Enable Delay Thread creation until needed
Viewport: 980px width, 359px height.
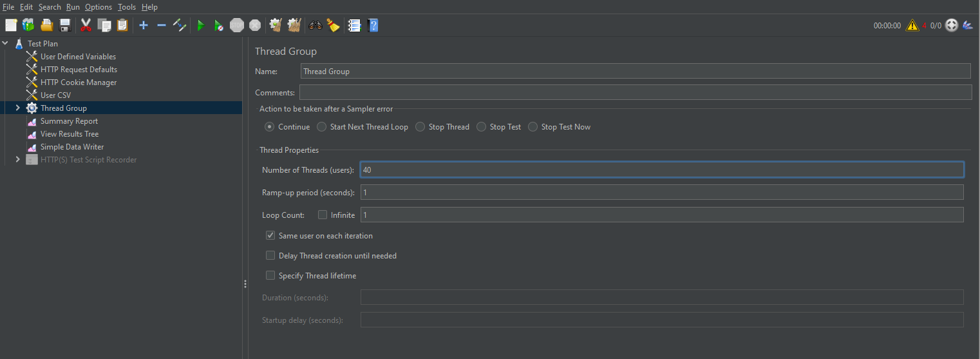click(x=270, y=256)
